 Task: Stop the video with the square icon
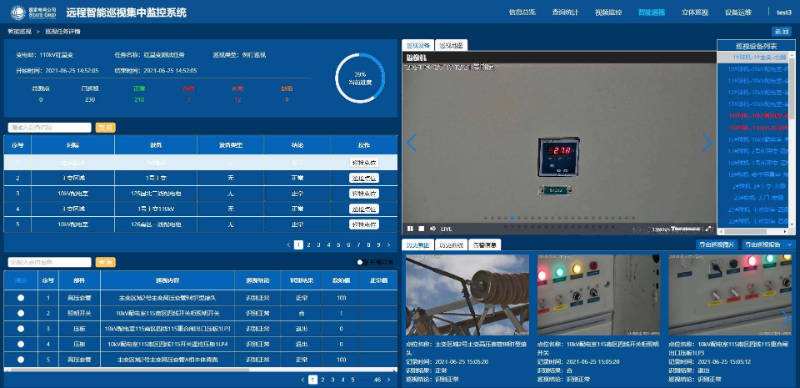click(x=421, y=229)
